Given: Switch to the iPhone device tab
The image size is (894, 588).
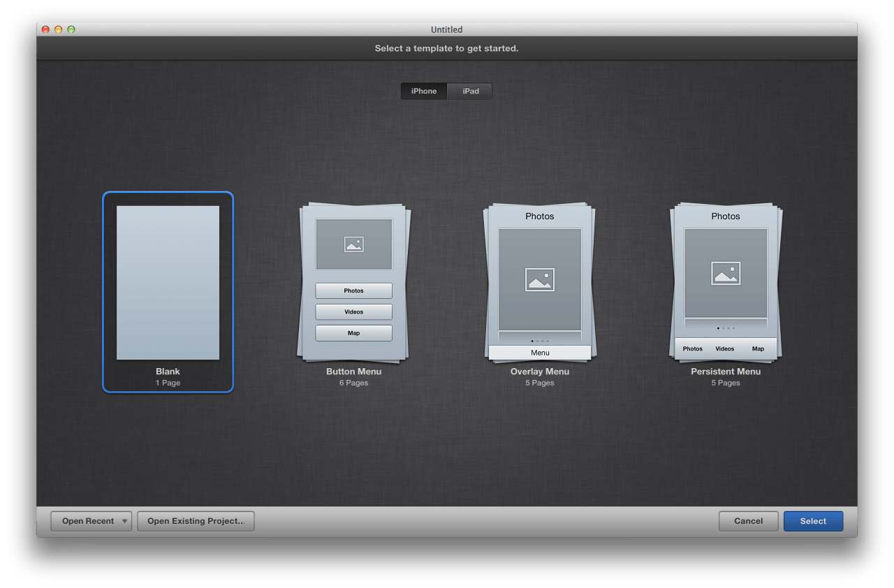Looking at the screenshot, I should pos(424,91).
